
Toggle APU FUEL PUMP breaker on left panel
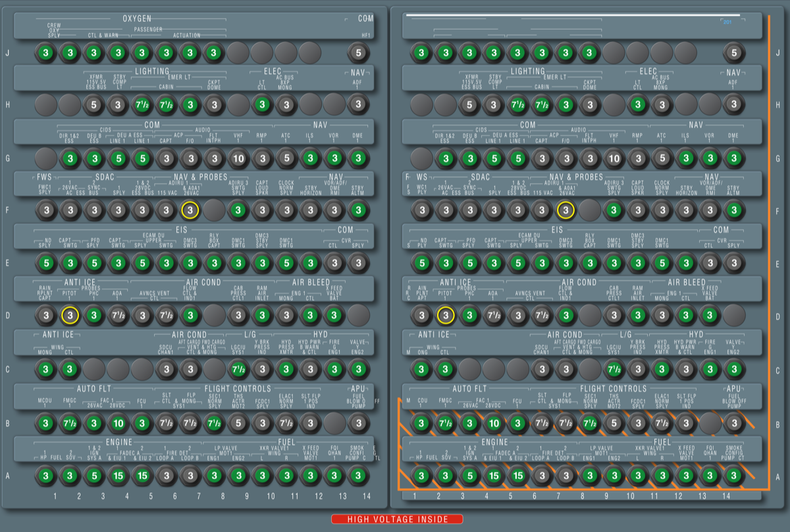(358, 423)
